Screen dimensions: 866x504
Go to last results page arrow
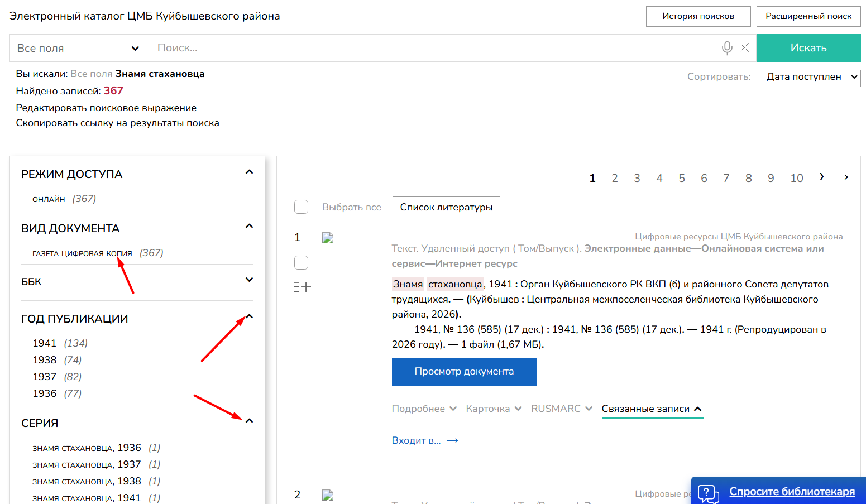click(x=840, y=177)
